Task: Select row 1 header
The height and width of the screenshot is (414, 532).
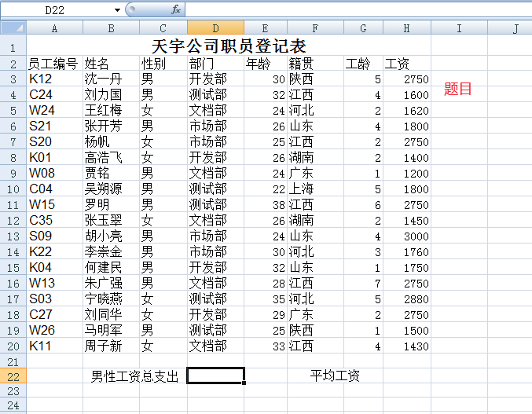Action: point(13,45)
